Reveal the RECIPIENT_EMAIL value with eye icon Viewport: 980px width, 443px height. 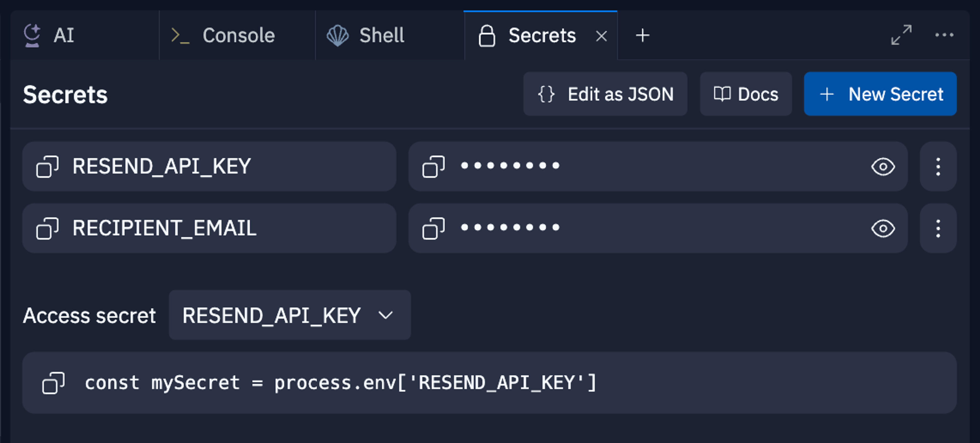tap(883, 228)
